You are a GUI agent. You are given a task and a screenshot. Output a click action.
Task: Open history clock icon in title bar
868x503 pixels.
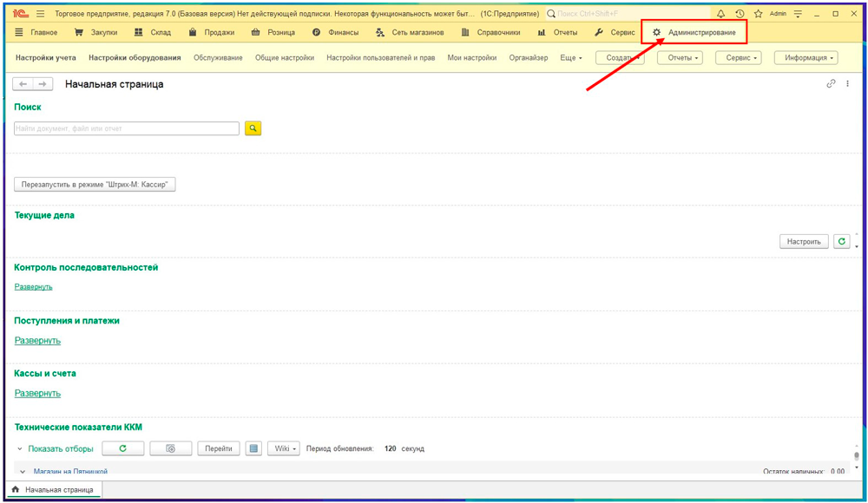pyautogui.click(x=740, y=14)
